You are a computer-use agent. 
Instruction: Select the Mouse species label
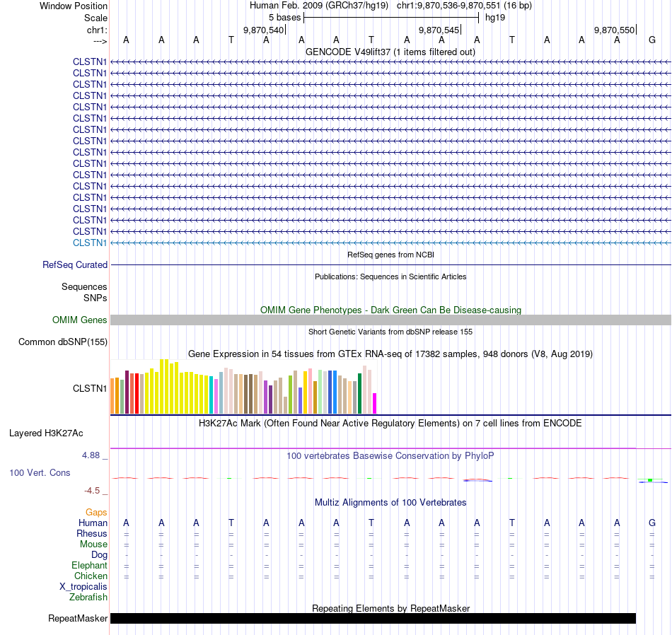93,544
